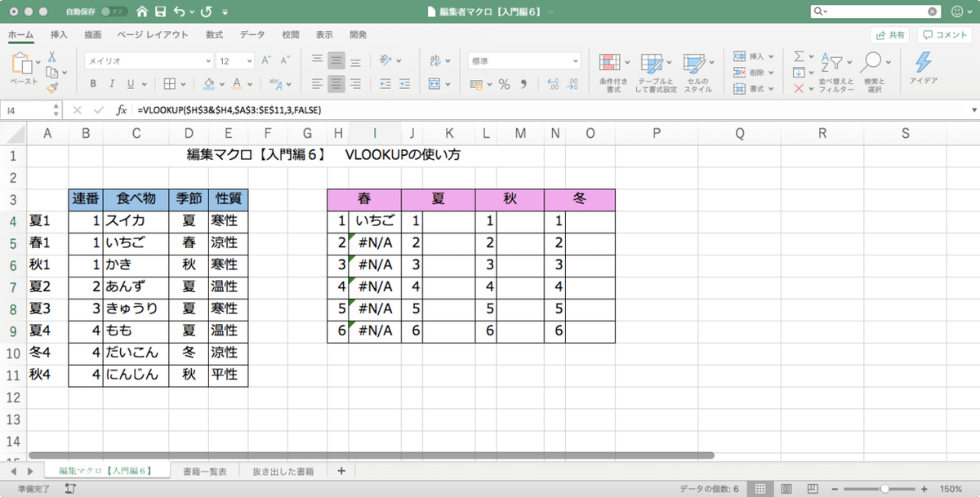This screenshot has height=497, width=980.
Task: Decrease decimal places
Action: click(x=572, y=84)
